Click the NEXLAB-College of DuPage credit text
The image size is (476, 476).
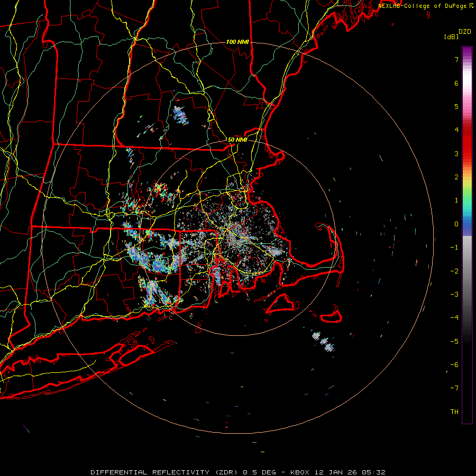point(422,6)
